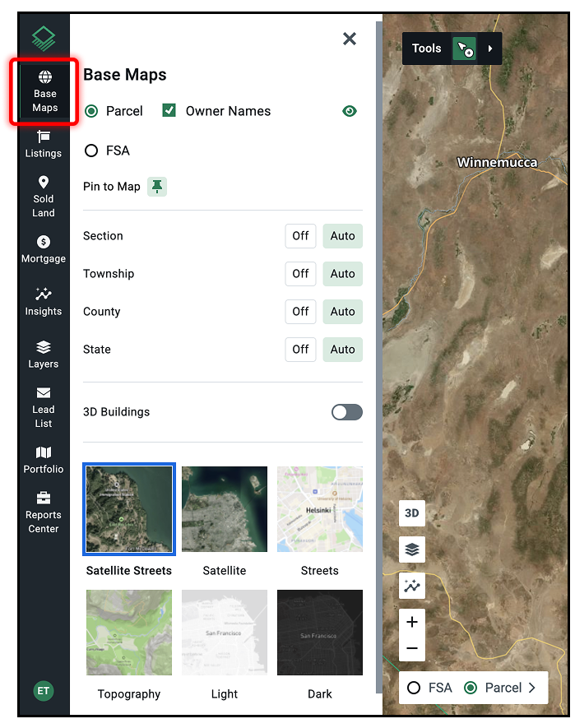Set State boundaries to Auto
Image resolution: width=575 pixels, height=728 pixels.
pos(342,349)
